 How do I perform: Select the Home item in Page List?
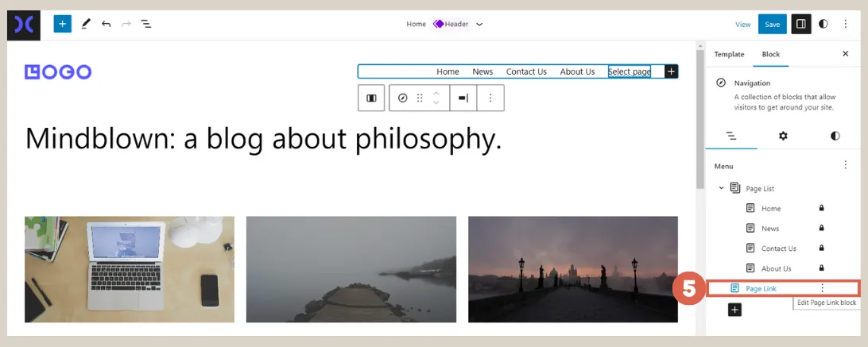770,209
